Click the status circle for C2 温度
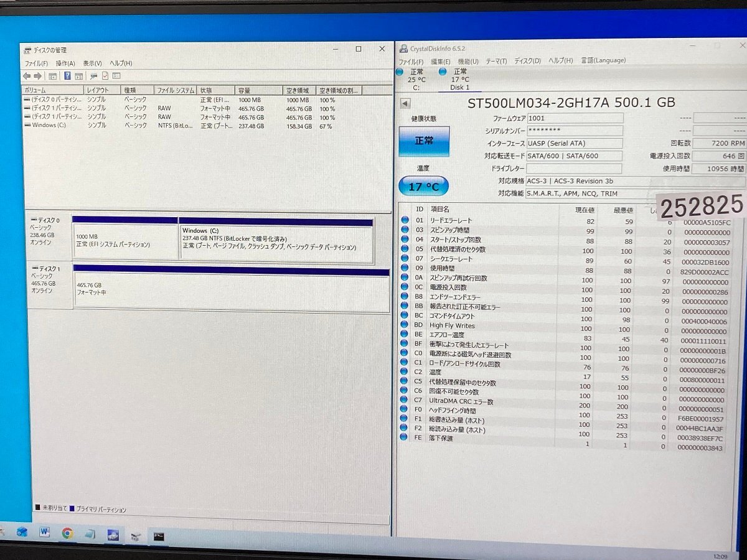Screen dimensions: 747x560 pyautogui.click(x=405, y=372)
